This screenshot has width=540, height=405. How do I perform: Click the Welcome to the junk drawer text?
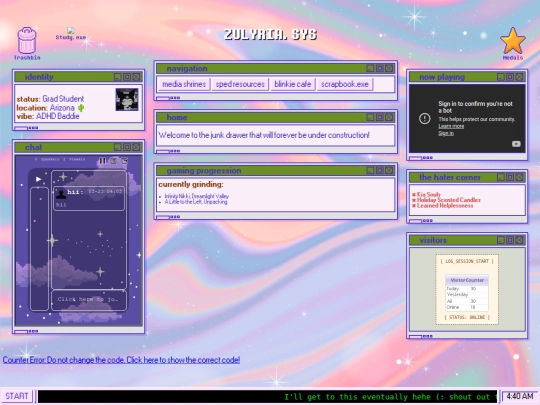(264, 135)
